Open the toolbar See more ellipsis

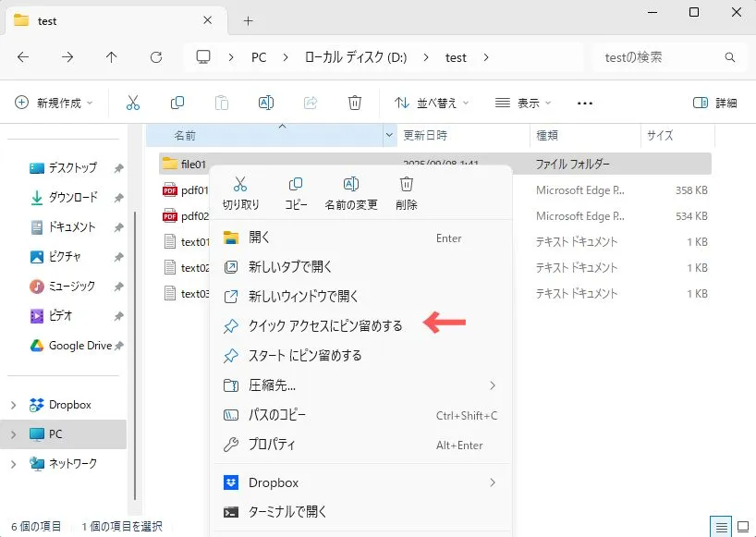click(584, 103)
